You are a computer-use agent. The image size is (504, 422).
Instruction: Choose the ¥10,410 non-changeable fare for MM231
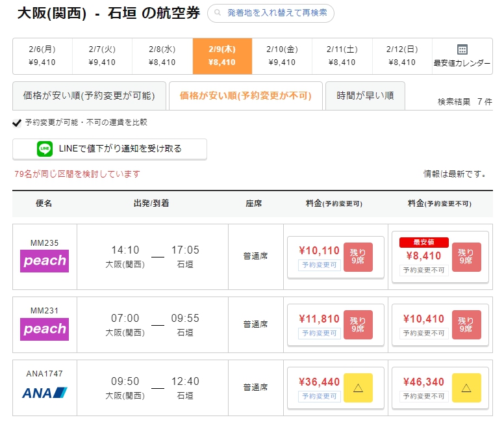pyautogui.click(x=440, y=325)
